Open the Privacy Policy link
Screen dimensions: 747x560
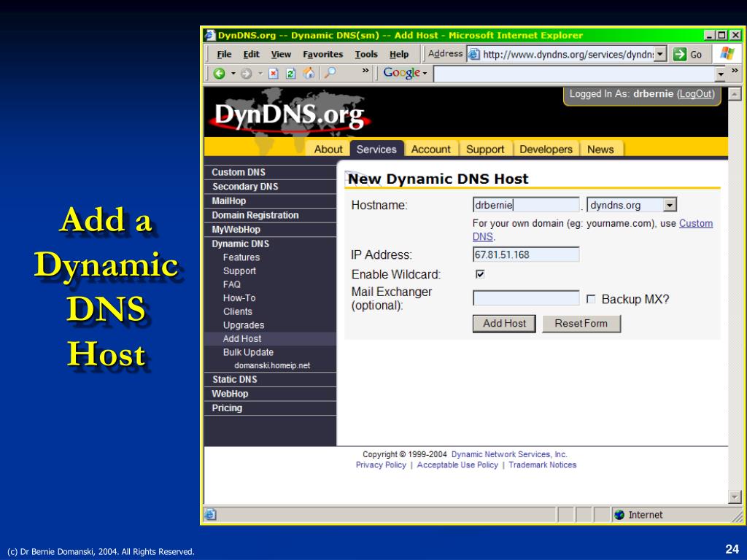(381, 464)
